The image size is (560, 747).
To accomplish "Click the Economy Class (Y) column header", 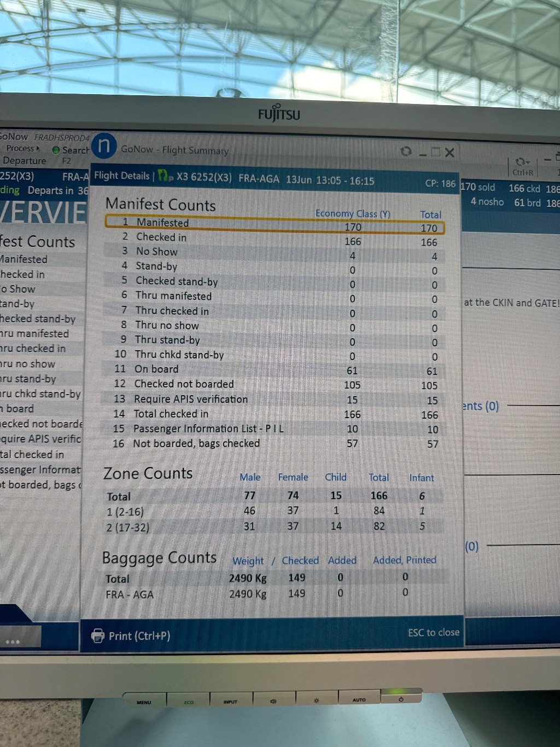I will click(353, 213).
